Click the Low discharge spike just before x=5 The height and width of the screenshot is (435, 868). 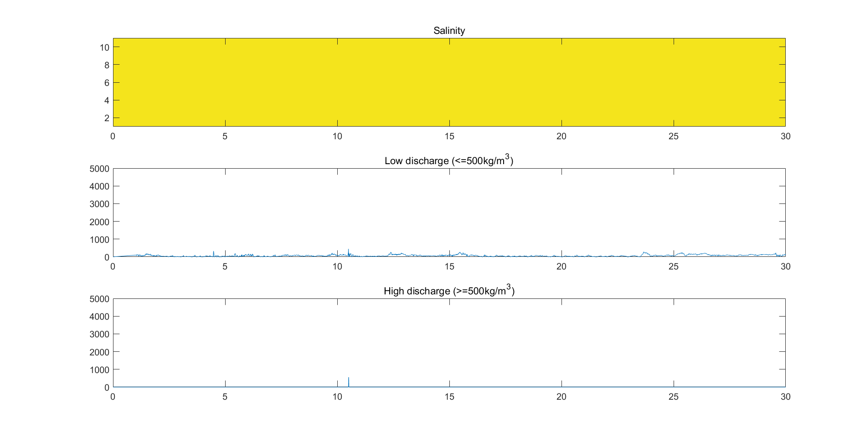213,253
